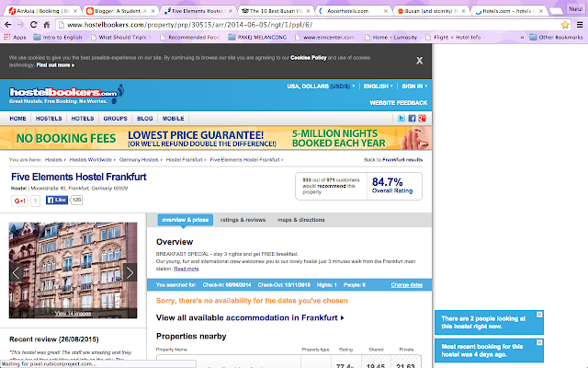Click the Website Feedback link

tap(398, 103)
